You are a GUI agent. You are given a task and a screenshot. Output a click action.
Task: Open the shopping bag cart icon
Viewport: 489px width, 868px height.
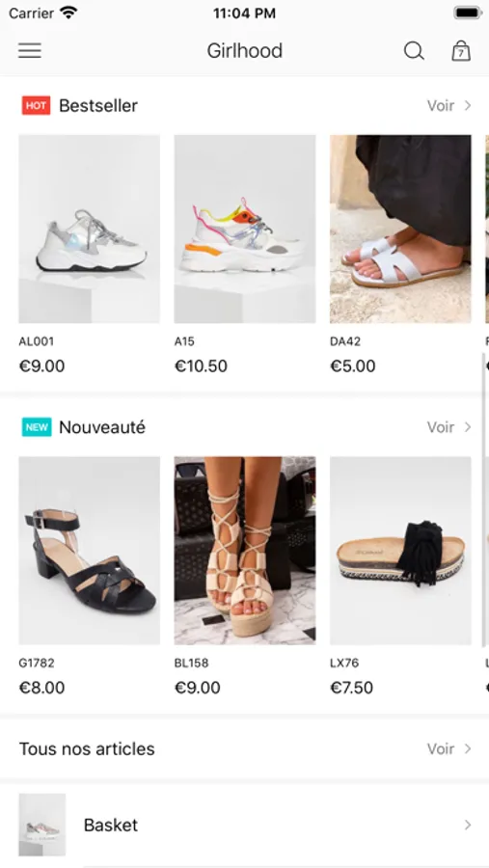click(461, 51)
